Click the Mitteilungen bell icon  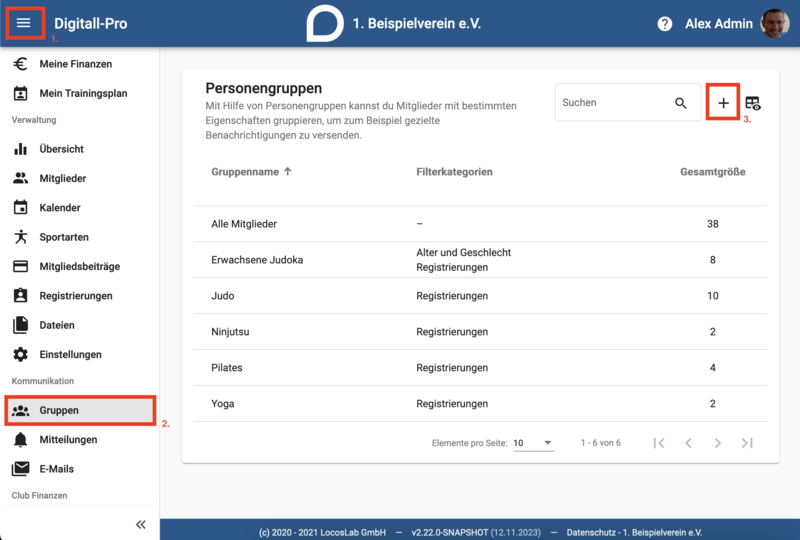click(x=20, y=439)
